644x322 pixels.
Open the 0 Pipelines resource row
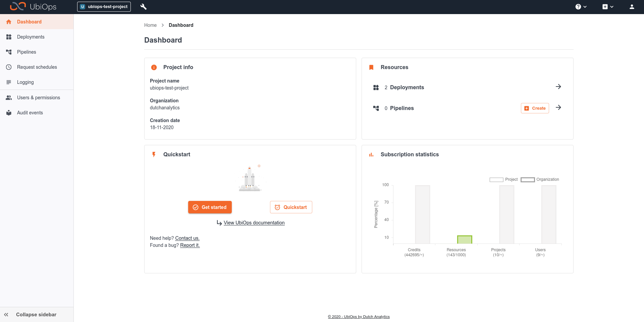pos(468,108)
